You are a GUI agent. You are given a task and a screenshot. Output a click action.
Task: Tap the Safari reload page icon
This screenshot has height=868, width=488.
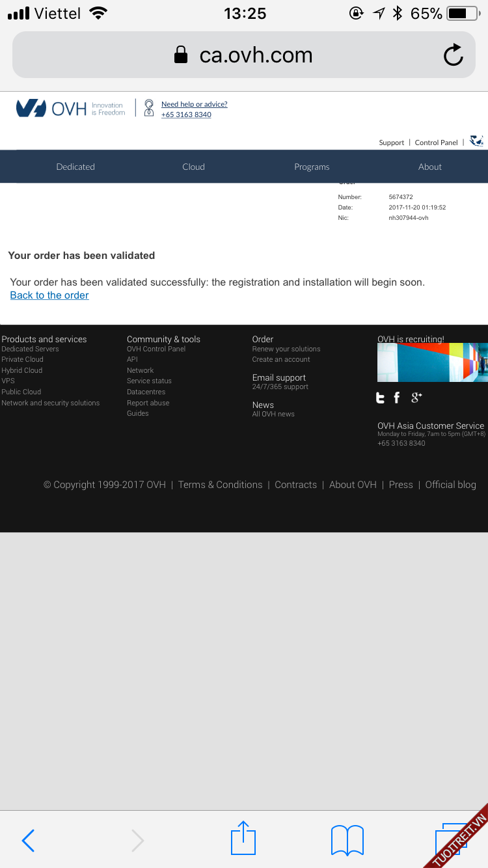click(453, 55)
